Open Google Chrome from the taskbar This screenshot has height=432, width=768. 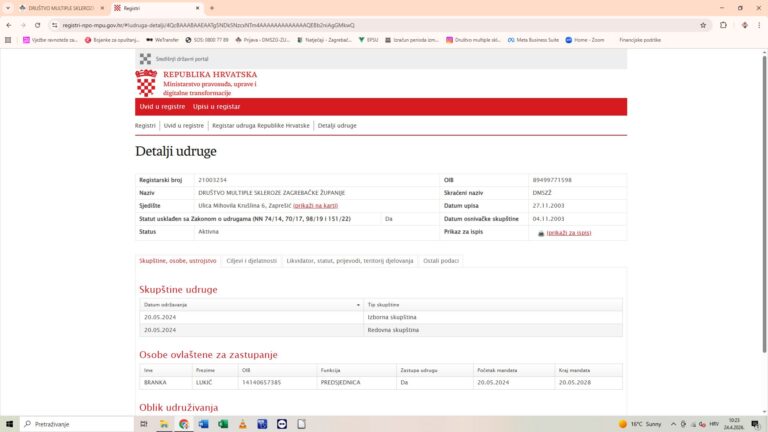pyautogui.click(x=183, y=424)
